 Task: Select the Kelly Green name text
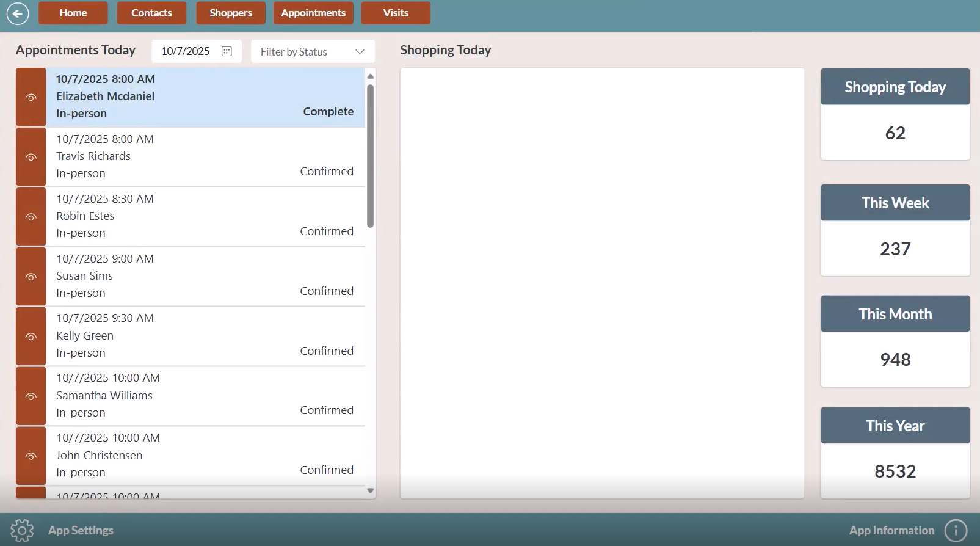85,335
